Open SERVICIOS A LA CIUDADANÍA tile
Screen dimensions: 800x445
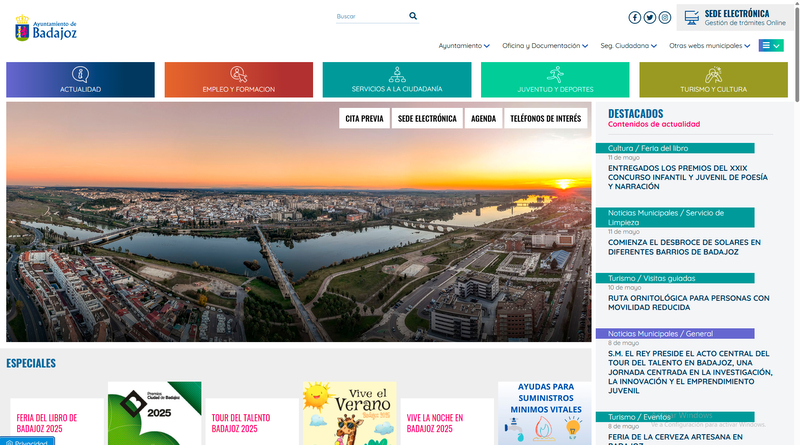(x=397, y=80)
